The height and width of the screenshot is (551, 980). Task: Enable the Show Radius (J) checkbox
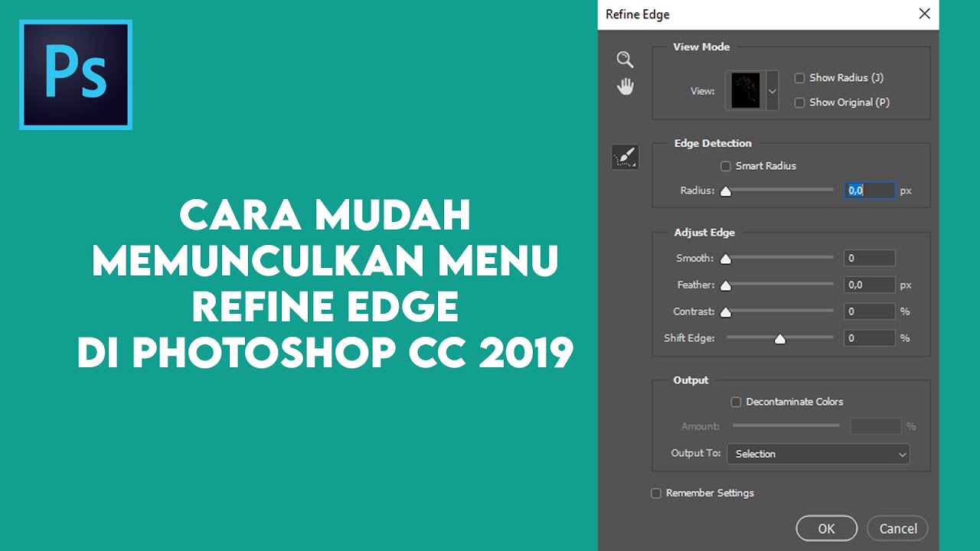pos(799,78)
